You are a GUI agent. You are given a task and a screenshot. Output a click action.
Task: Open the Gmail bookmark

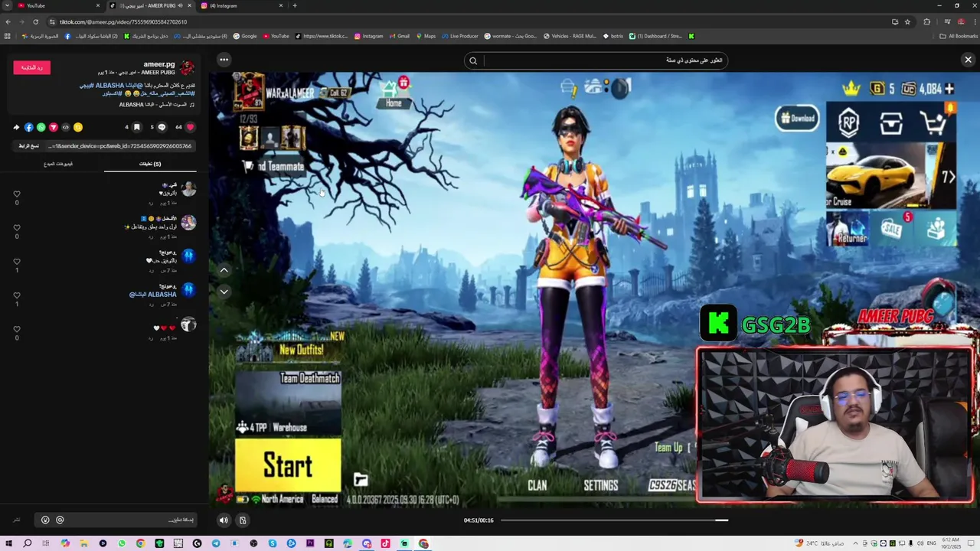point(399,36)
